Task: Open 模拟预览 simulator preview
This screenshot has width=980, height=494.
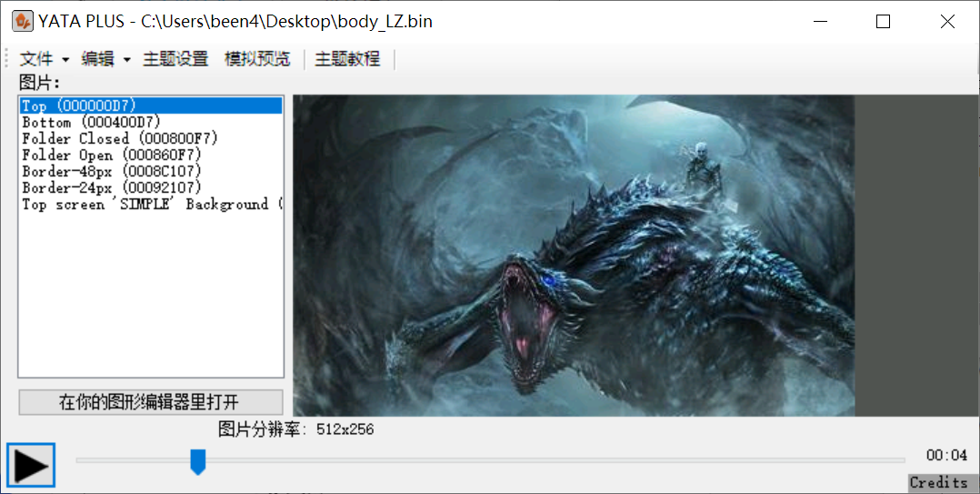Action: point(257,59)
